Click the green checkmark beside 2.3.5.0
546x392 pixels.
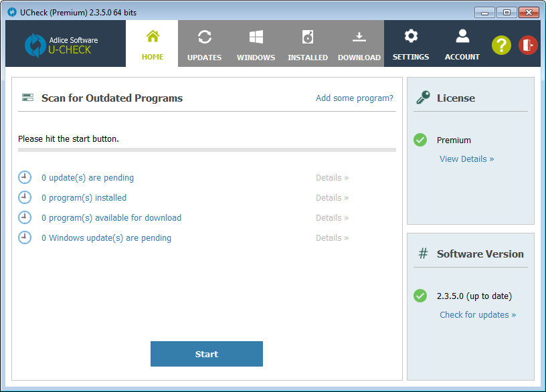coord(420,296)
